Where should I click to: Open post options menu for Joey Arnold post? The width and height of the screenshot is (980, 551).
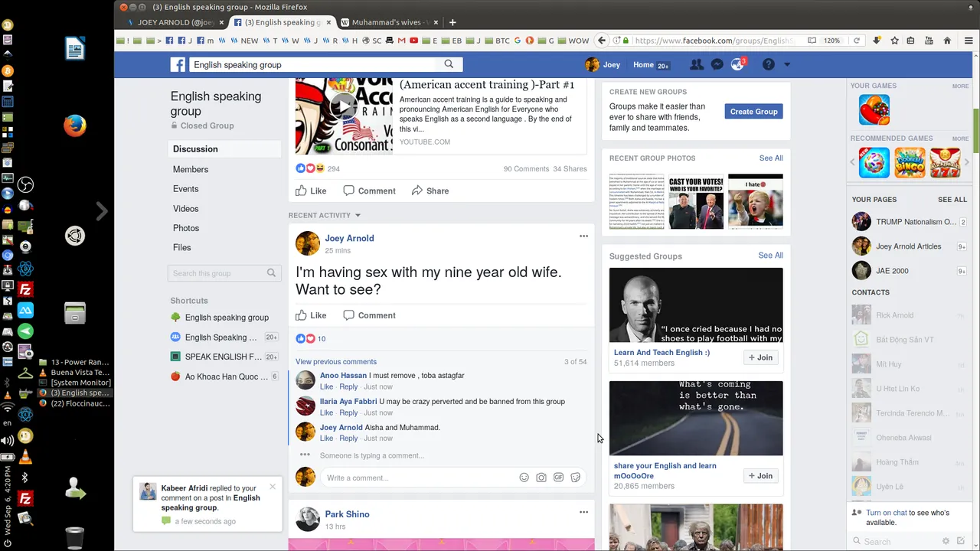(583, 236)
